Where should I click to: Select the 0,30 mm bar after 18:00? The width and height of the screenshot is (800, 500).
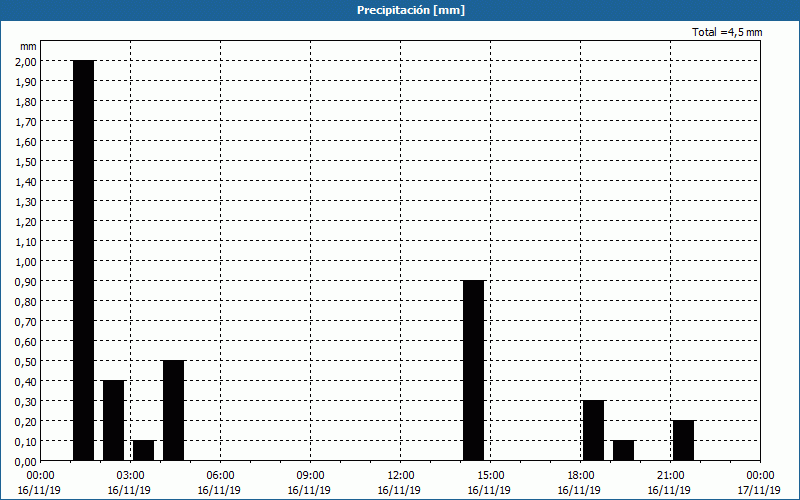[x=593, y=431]
